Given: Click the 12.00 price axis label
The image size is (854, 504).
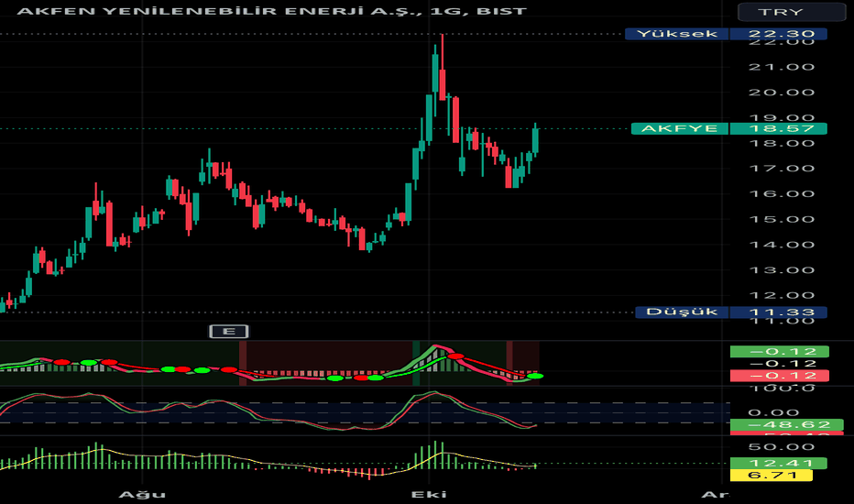Looking at the screenshot, I should (x=782, y=295).
